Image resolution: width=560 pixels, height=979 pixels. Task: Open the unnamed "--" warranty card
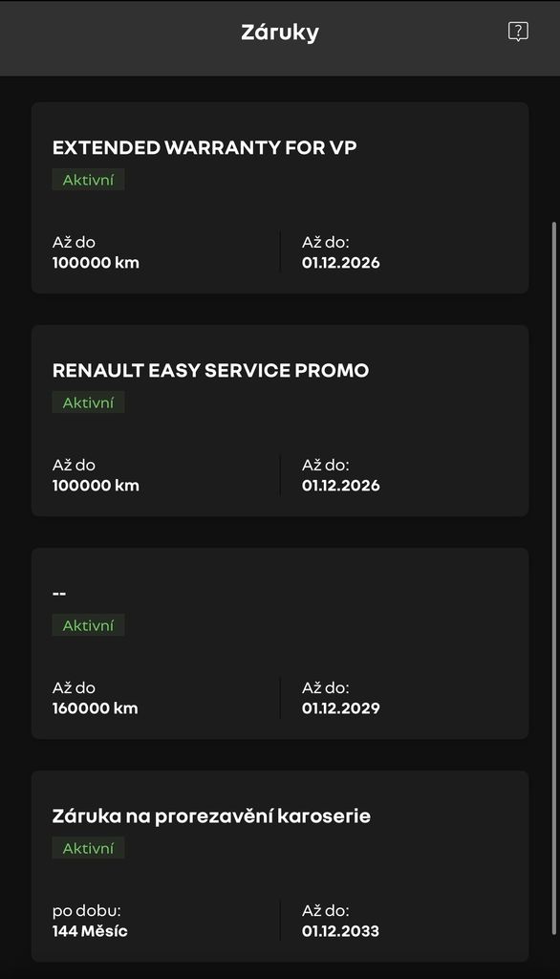click(279, 643)
